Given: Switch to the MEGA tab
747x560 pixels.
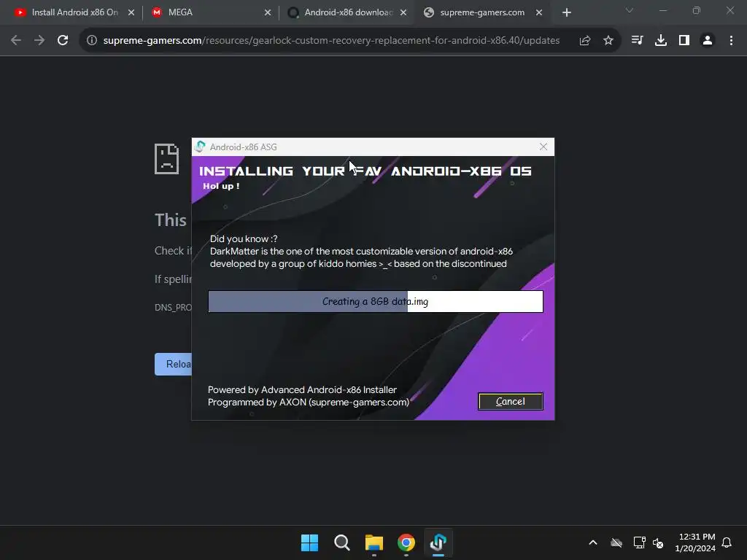Looking at the screenshot, I should point(181,12).
